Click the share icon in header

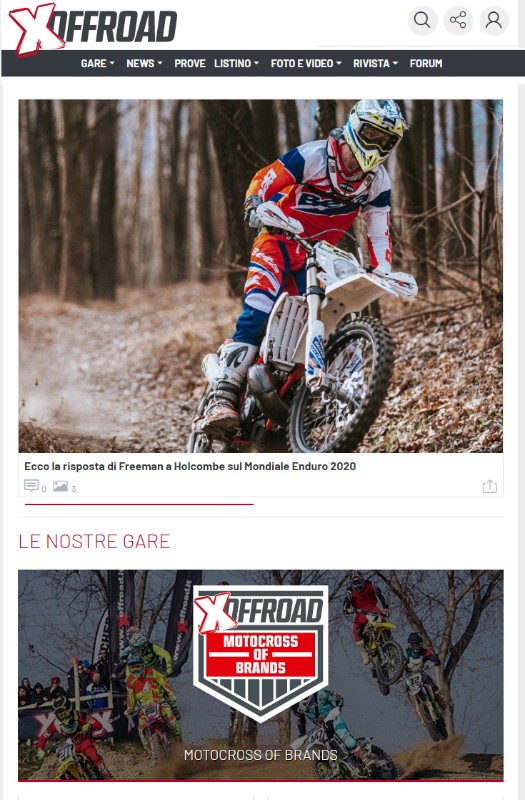[458, 20]
